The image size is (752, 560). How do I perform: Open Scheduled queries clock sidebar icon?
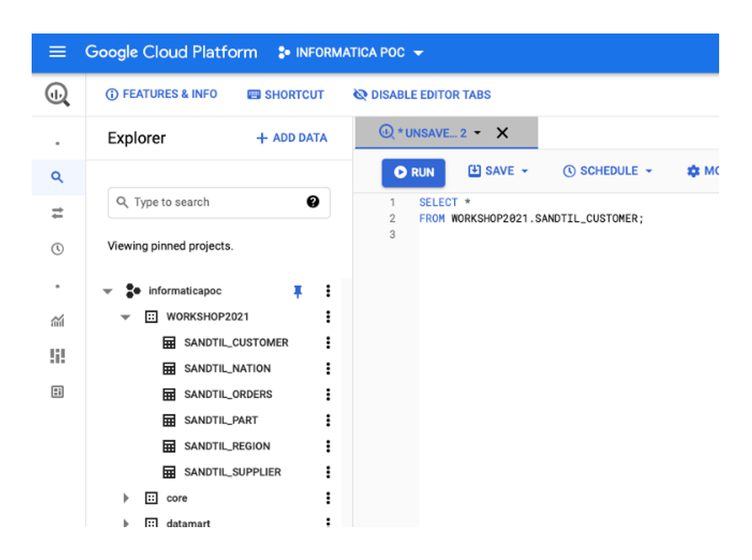coord(57,249)
